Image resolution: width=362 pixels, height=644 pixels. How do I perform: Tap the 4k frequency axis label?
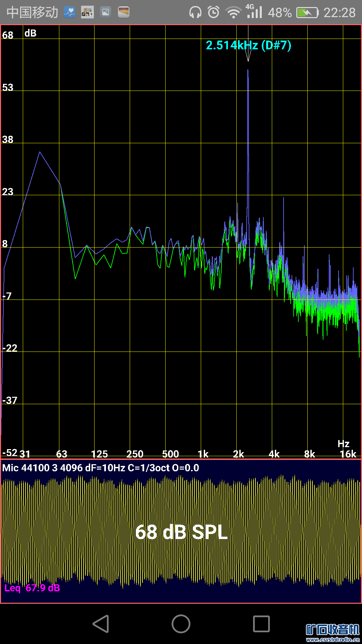tap(274, 454)
